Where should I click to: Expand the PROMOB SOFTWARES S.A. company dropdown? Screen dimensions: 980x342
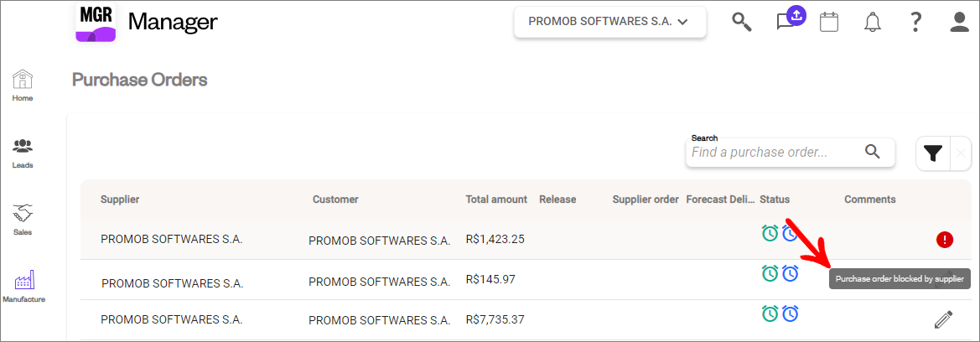tap(610, 22)
